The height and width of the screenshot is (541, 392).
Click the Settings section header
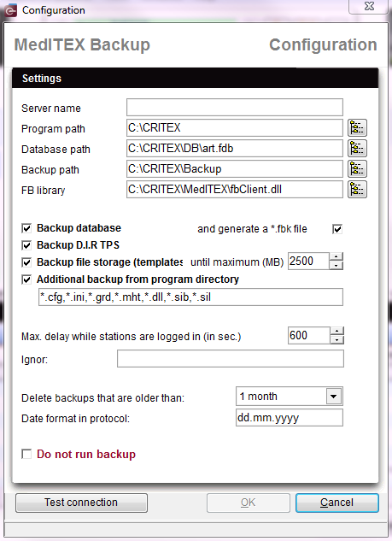[195, 79]
